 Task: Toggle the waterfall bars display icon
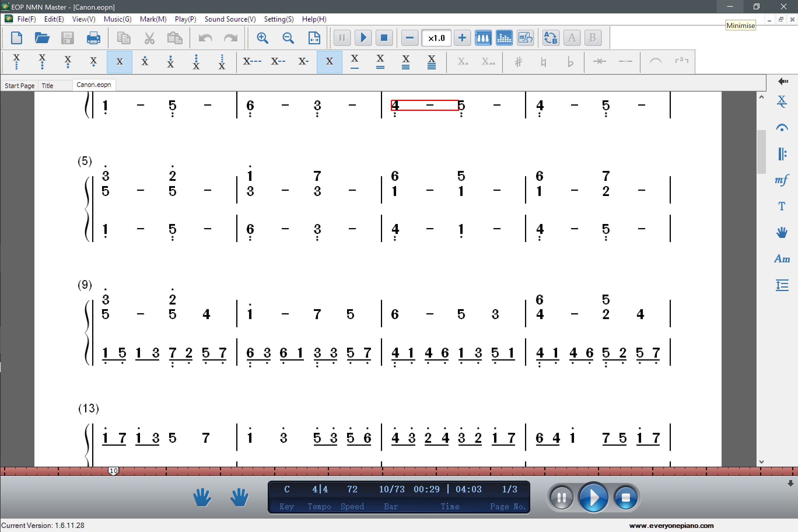pos(504,38)
